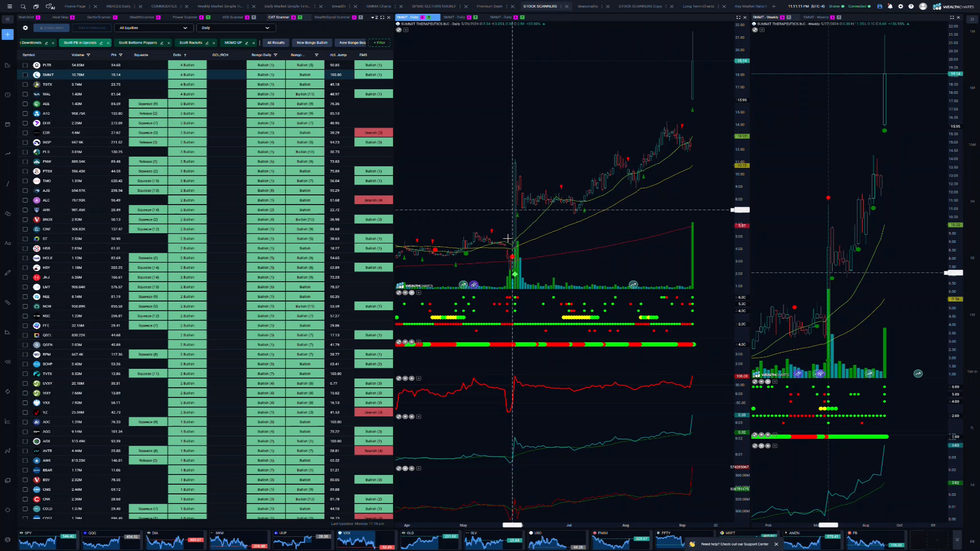Open the top-right settings gear
The width and height of the screenshot is (980, 551).
pos(901,7)
